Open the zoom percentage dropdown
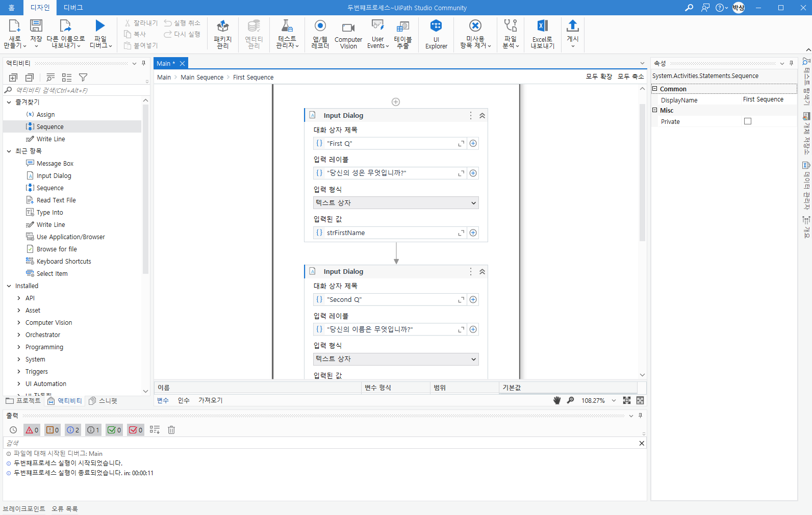812x515 pixels. pos(614,401)
